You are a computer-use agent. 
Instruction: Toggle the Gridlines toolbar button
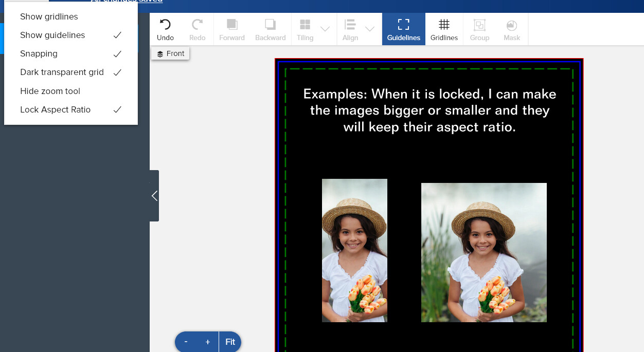(444, 29)
